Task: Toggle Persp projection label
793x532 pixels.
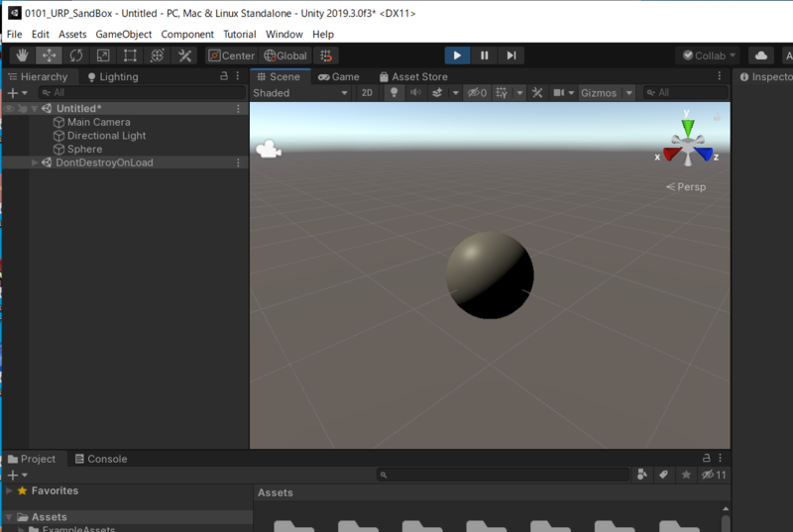Action: [686, 187]
